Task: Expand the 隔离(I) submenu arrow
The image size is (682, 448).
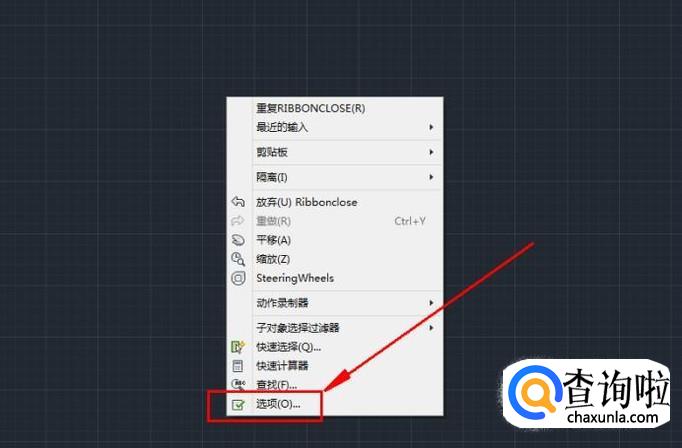Action: pos(431,177)
